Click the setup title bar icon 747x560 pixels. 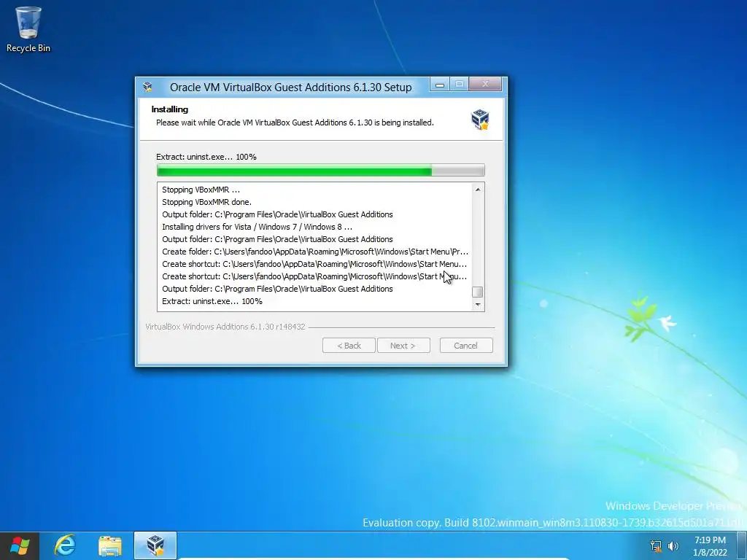147,87
